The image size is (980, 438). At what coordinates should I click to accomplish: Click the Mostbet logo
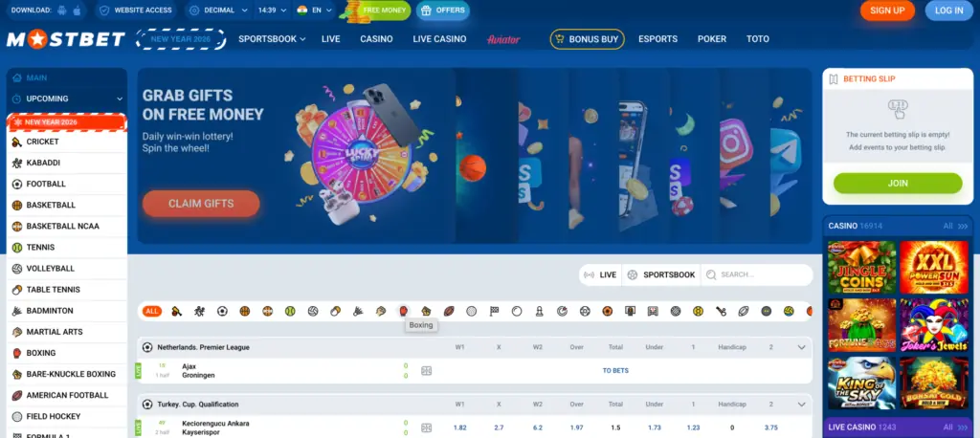click(x=66, y=39)
